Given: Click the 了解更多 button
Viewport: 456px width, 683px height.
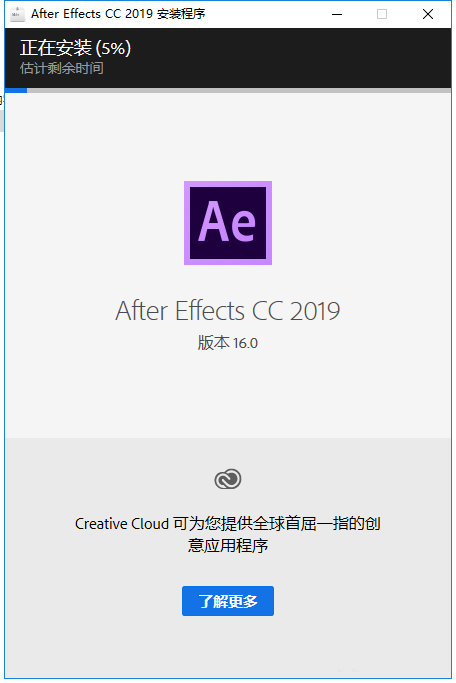Looking at the screenshot, I should click(228, 601).
